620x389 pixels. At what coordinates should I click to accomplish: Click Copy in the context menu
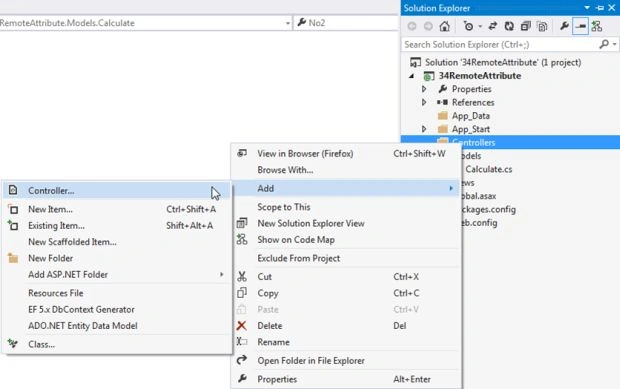[346, 293]
